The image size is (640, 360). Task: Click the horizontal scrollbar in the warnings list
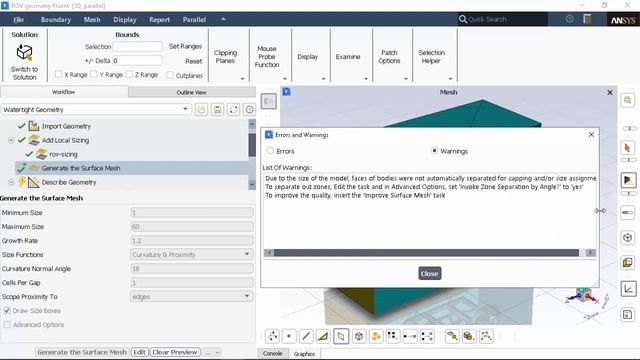(426, 253)
